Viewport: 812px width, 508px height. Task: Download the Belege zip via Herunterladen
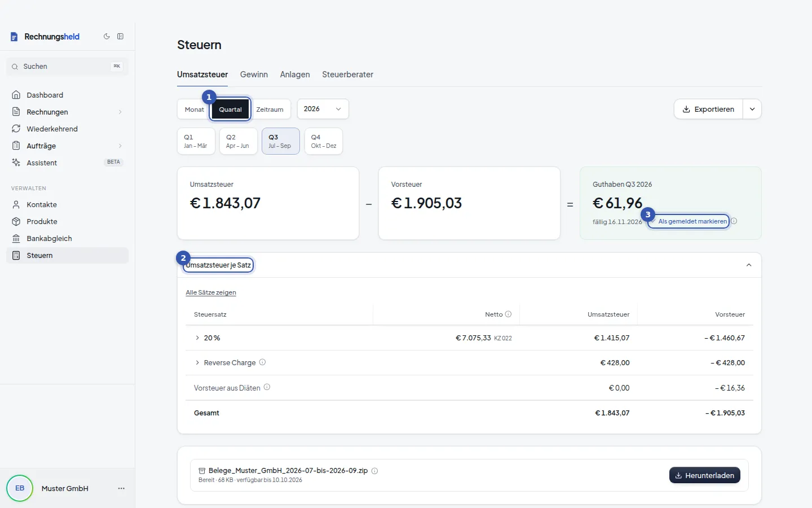705,475
